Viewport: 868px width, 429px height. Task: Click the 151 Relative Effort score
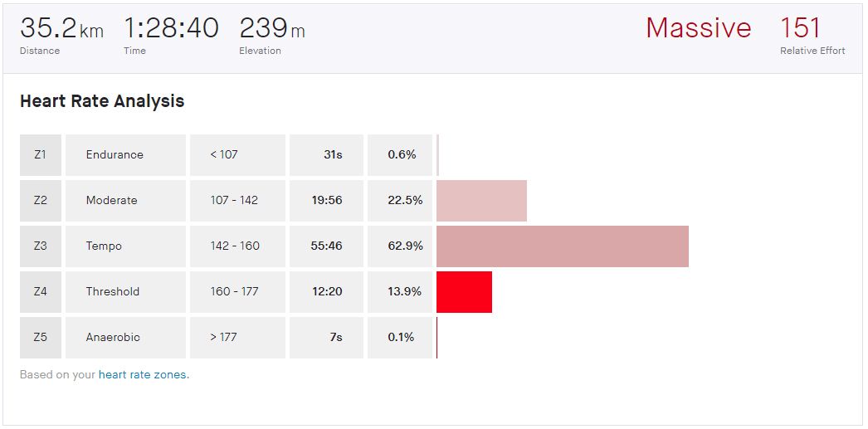[x=800, y=28]
